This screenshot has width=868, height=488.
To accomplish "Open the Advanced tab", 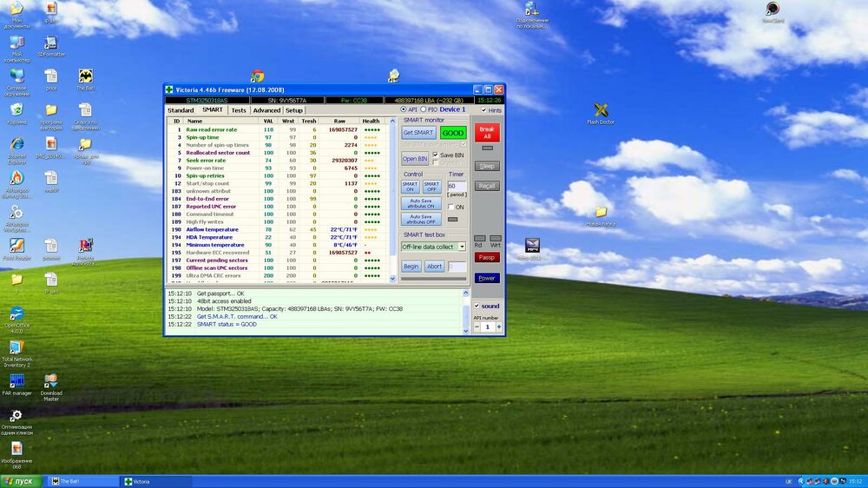I will click(266, 110).
